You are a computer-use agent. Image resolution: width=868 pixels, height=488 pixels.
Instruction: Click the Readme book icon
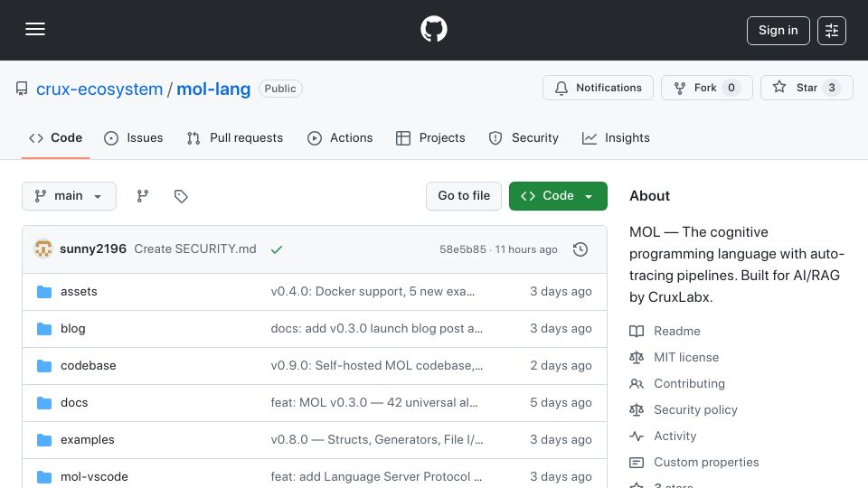637,332
